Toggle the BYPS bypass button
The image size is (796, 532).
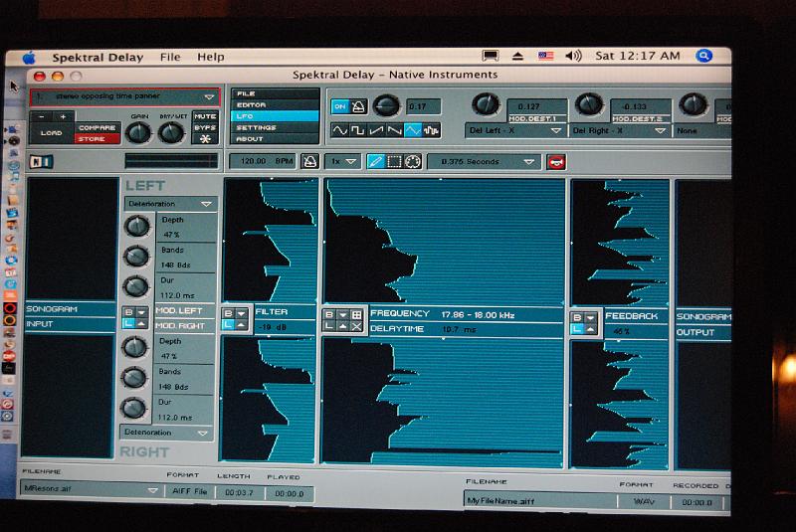point(205,127)
